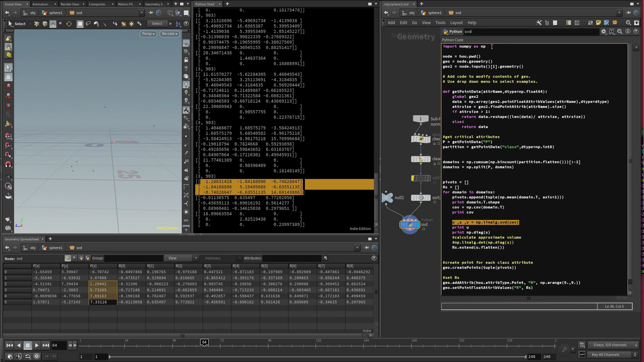Open the Edit menu in network editor
Screen dimensions: 644x362
point(403,23)
